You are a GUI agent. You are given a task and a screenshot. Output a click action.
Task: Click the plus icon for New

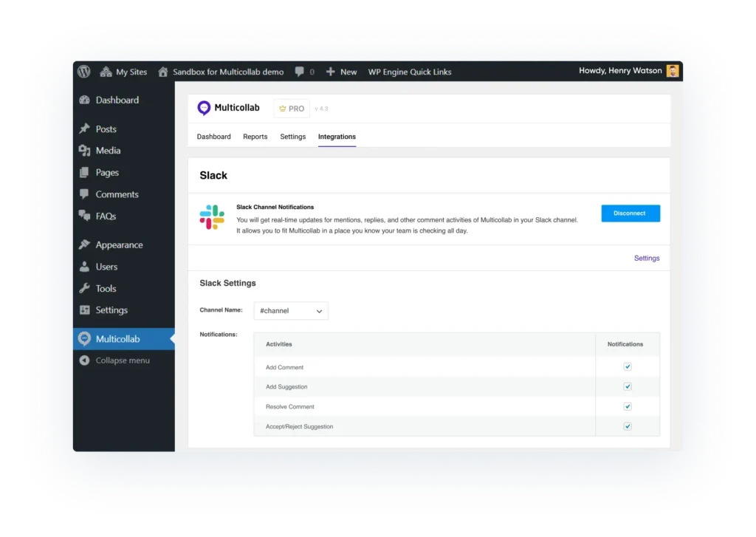point(330,72)
